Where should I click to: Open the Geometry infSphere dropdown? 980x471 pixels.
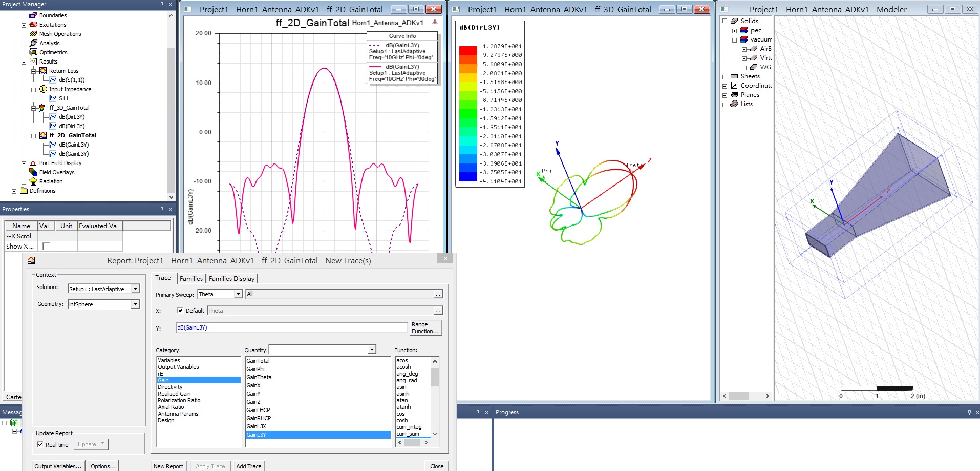135,304
